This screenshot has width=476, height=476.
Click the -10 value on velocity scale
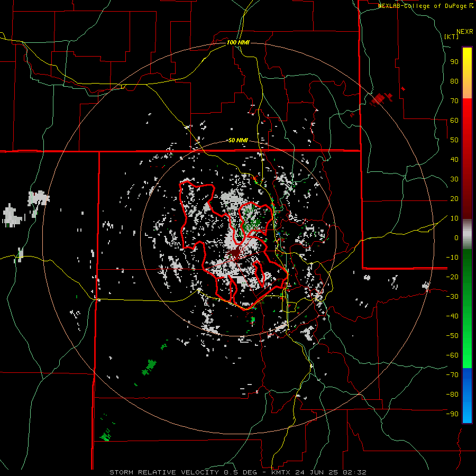(x=452, y=258)
